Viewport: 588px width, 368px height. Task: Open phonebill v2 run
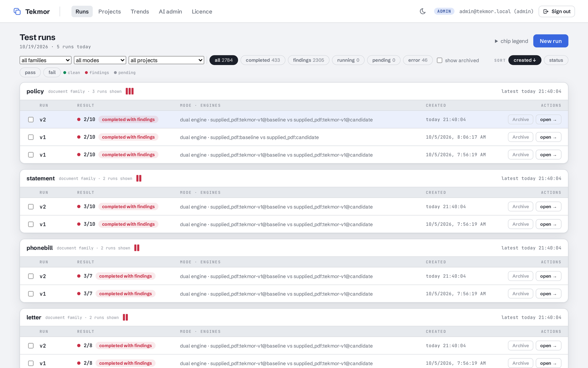(x=548, y=276)
